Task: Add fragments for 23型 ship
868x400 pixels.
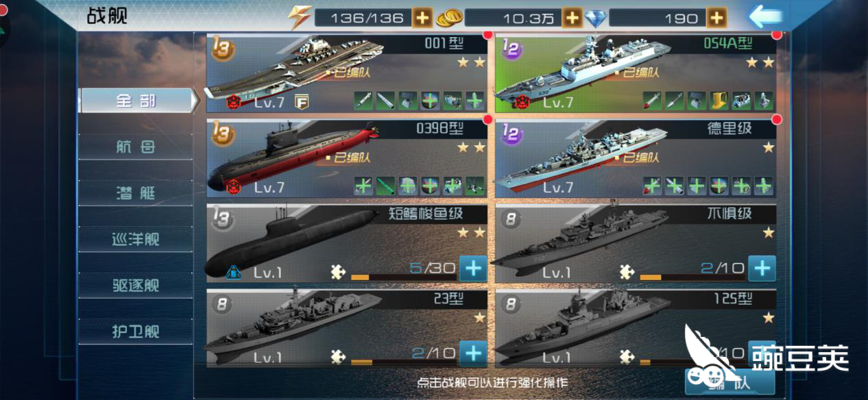Action: coord(473,353)
